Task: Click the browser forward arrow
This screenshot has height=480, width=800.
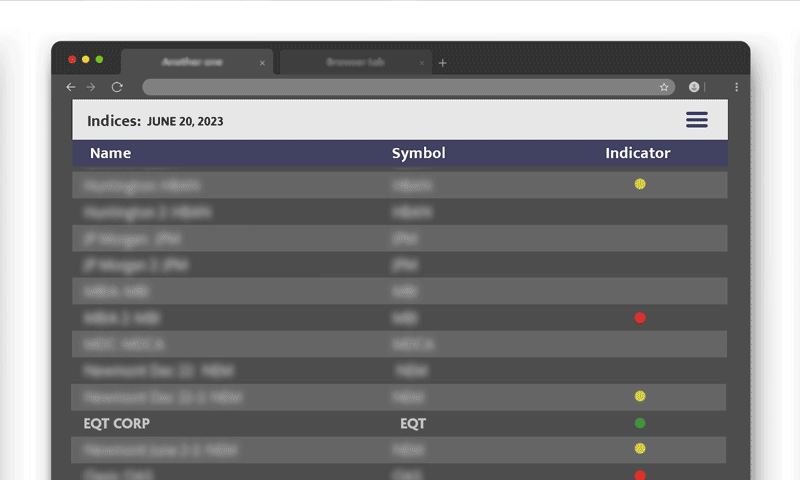Action: [x=91, y=87]
